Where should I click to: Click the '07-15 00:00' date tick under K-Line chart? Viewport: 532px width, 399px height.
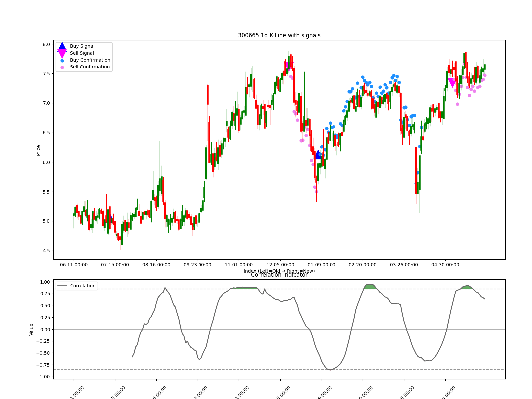pyautogui.click(x=115, y=265)
